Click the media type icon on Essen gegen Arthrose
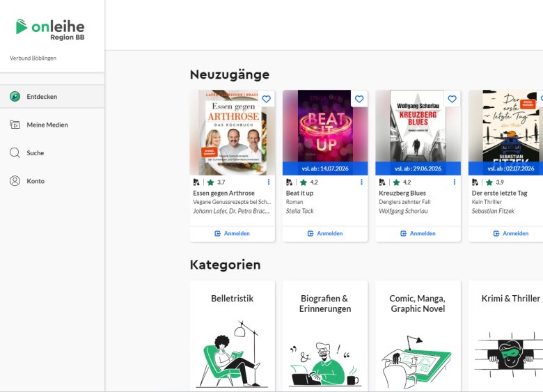 pos(196,182)
